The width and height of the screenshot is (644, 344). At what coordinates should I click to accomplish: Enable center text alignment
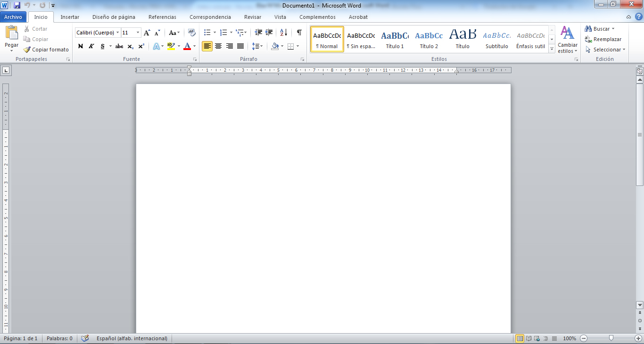pos(218,46)
